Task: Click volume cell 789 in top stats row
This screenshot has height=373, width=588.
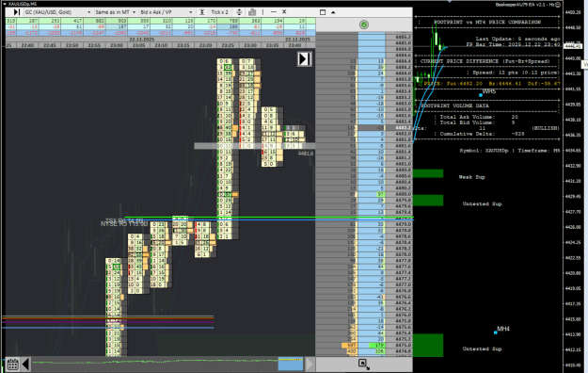Action: (229, 21)
